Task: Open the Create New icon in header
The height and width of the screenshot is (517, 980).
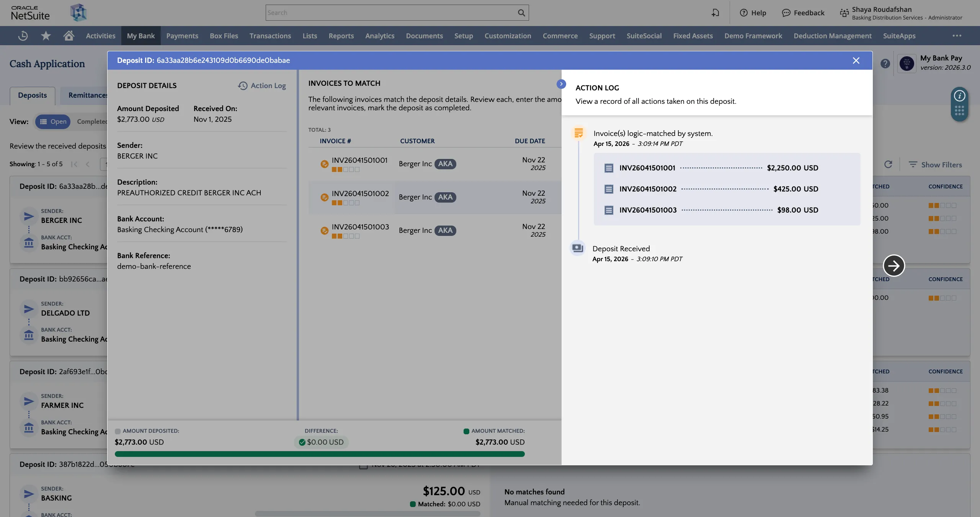Action: (x=715, y=13)
